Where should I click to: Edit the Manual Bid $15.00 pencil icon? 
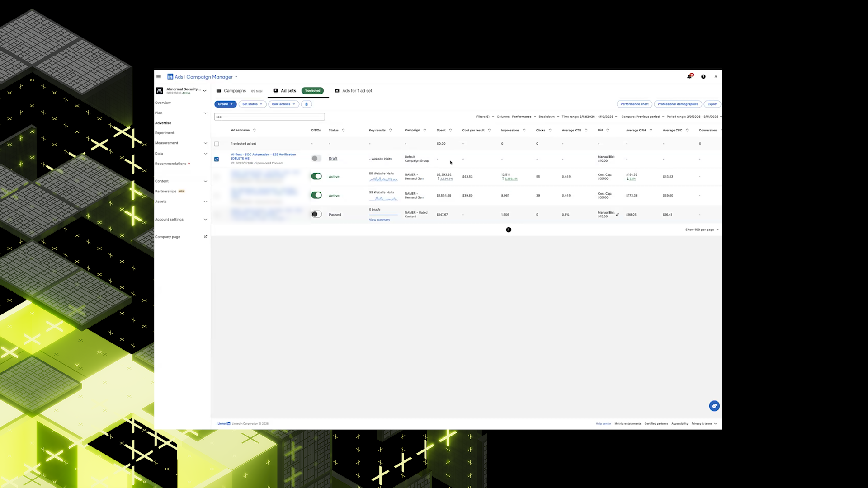[x=618, y=215]
